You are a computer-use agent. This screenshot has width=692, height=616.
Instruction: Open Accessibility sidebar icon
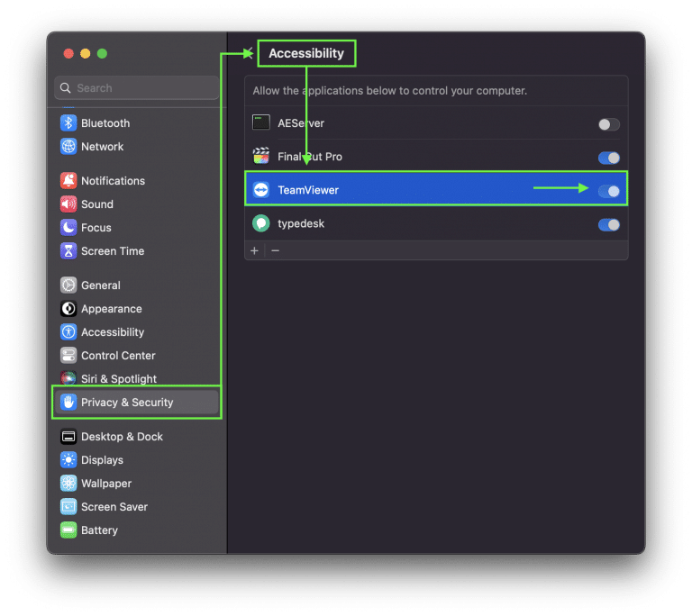point(68,331)
